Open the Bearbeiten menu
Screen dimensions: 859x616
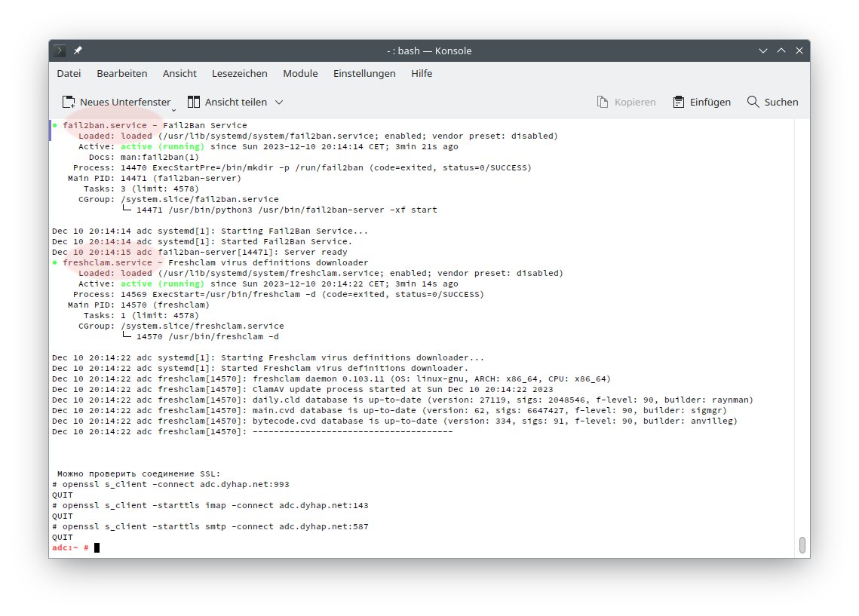(x=122, y=73)
